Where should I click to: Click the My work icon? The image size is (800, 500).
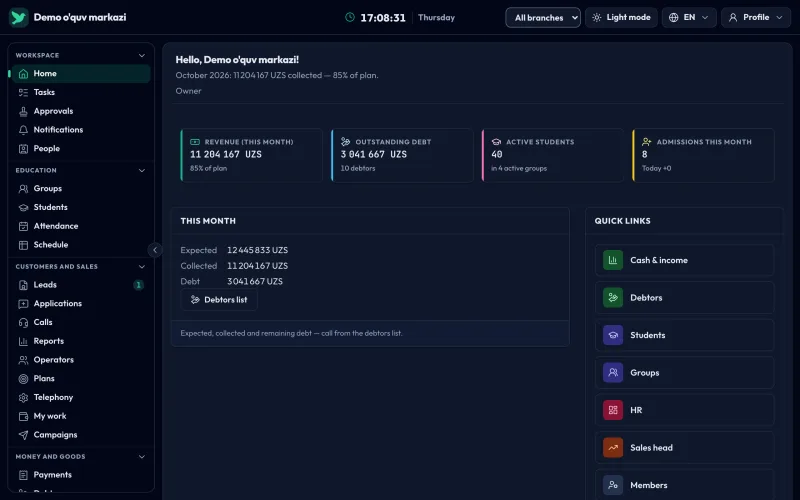pos(23,416)
